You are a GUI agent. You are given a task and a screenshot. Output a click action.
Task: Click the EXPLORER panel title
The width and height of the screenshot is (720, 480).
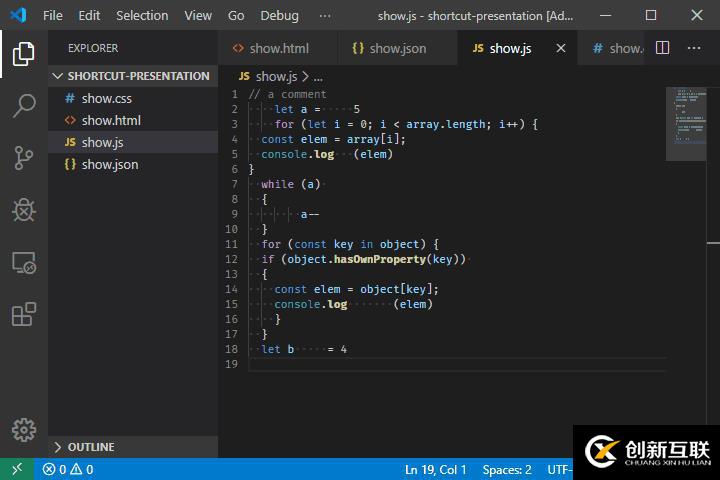(93, 48)
